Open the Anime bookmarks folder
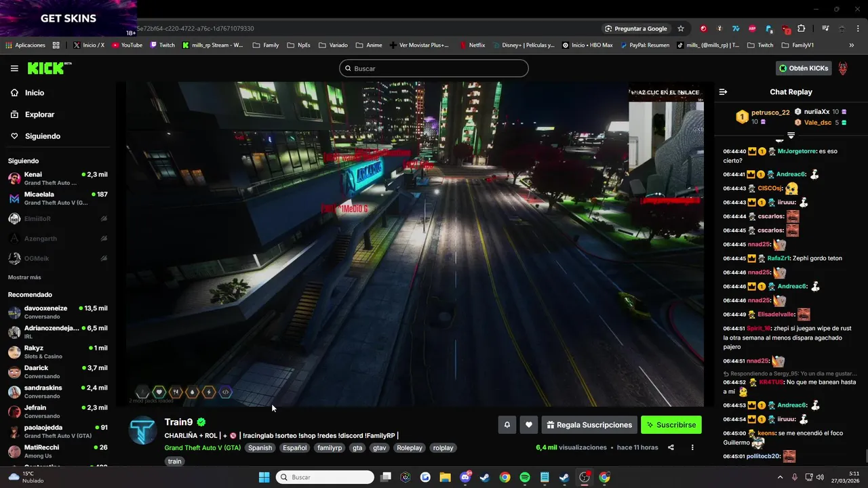 [x=368, y=45]
